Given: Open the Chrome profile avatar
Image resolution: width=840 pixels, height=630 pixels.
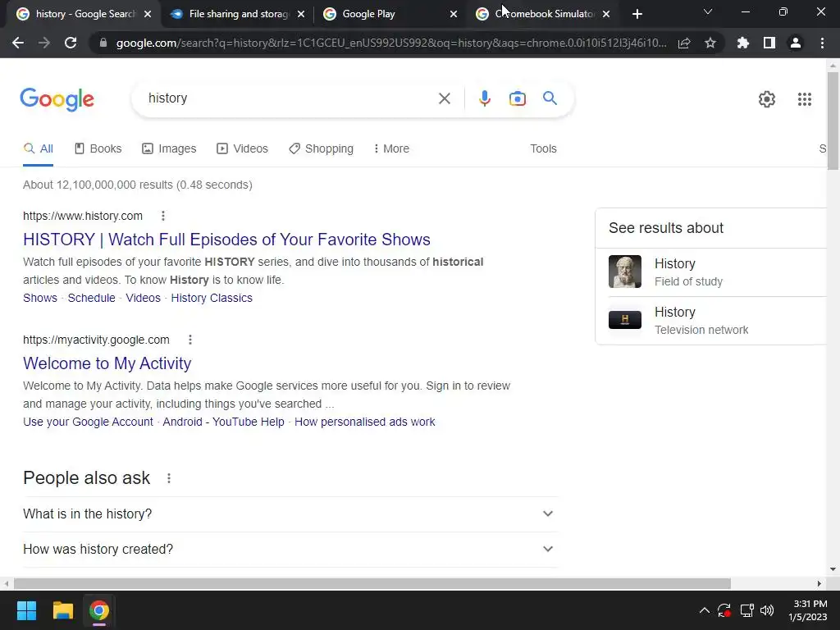Looking at the screenshot, I should point(796,43).
